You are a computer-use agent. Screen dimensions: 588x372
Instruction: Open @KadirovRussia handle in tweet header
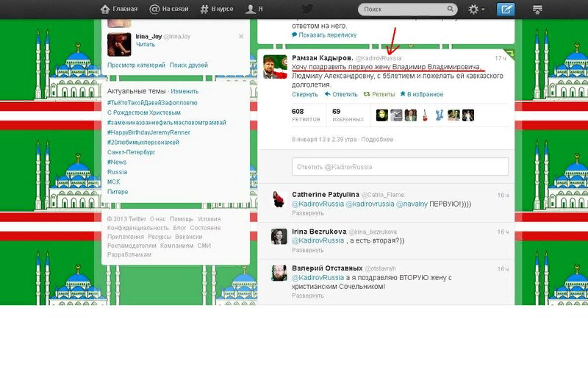[379, 58]
